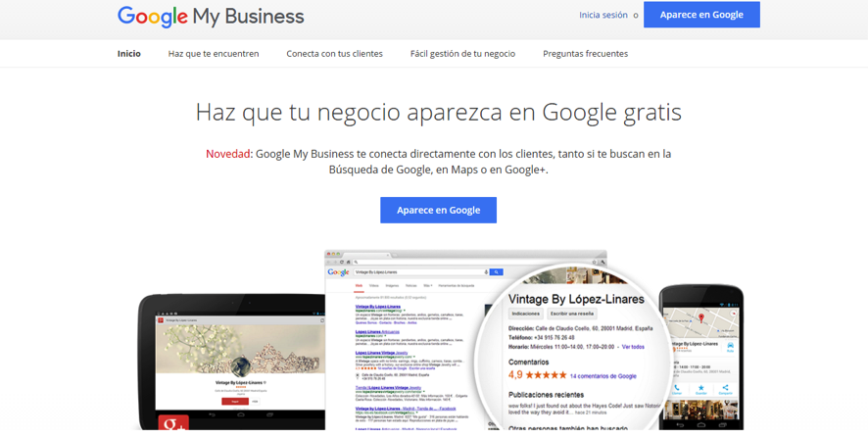Go to Conecta con tus clientes
Image resolution: width=868 pixels, height=438 pixels.
[x=334, y=54]
